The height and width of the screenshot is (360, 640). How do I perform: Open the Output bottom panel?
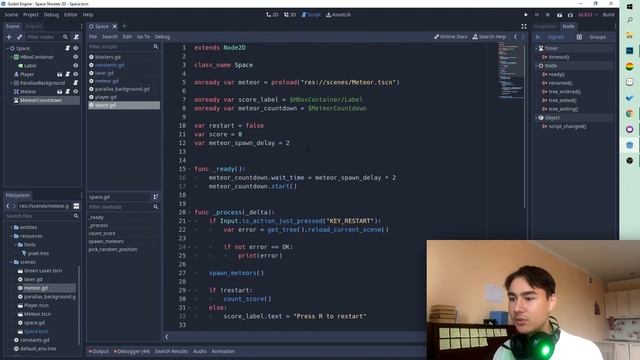tap(99, 351)
